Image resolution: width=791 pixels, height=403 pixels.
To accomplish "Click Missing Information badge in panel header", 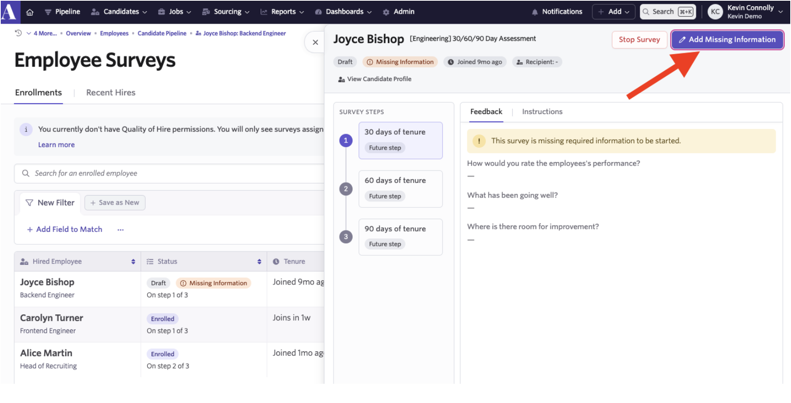I will coord(400,62).
